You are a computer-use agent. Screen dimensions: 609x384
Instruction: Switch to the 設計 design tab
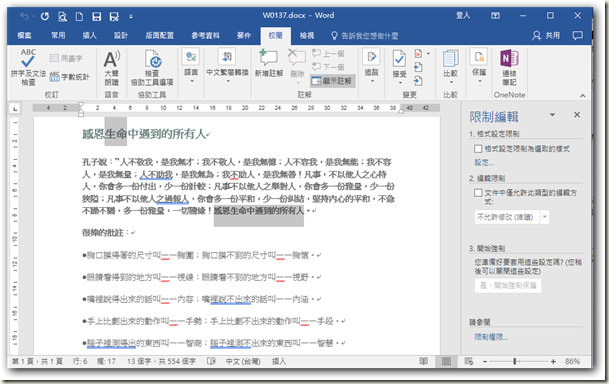click(121, 36)
